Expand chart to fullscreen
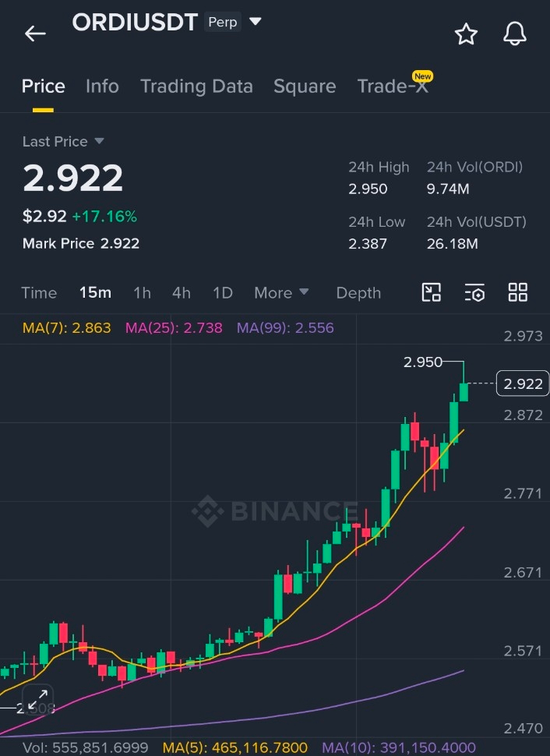 coord(37,699)
